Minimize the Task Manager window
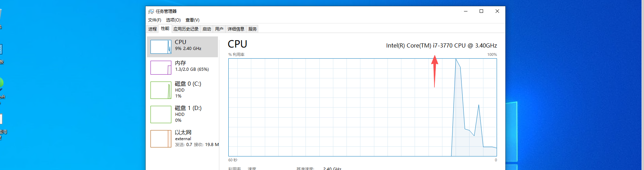 click(x=466, y=11)
